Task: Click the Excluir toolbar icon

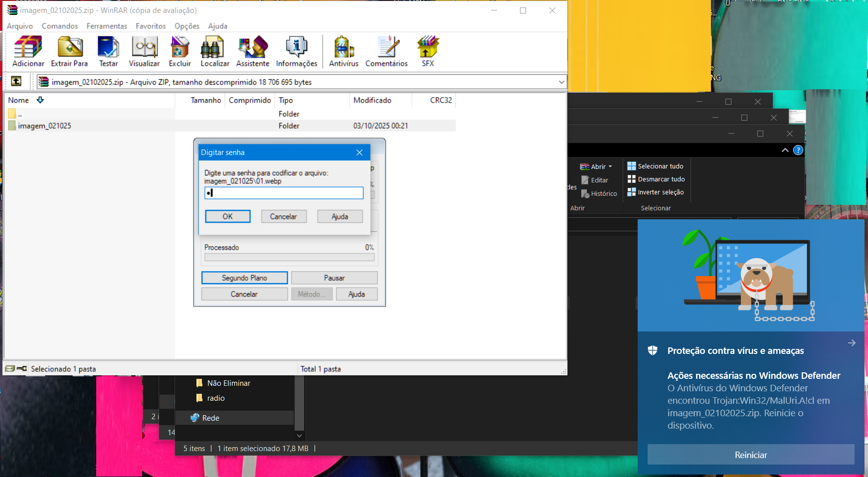Action: [x=179, y=51]
